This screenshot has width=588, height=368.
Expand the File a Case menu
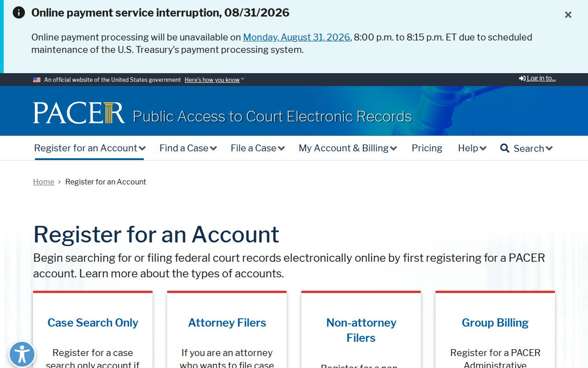point(258,148)
